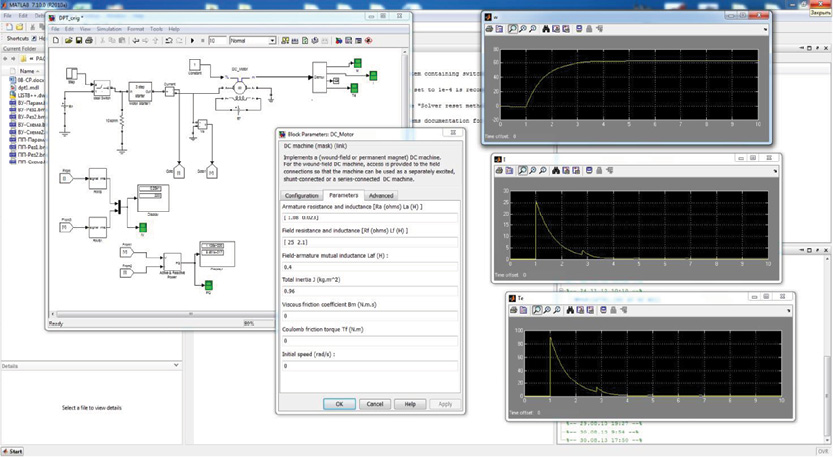
Task: Click OK in Block Parameters dialog
Action: 339,404
